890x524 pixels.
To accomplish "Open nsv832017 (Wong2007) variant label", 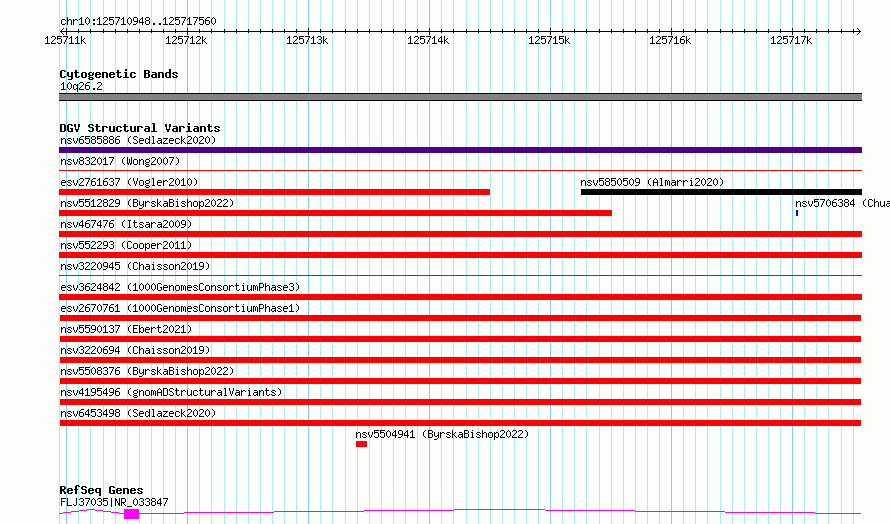I will (120, 161).
